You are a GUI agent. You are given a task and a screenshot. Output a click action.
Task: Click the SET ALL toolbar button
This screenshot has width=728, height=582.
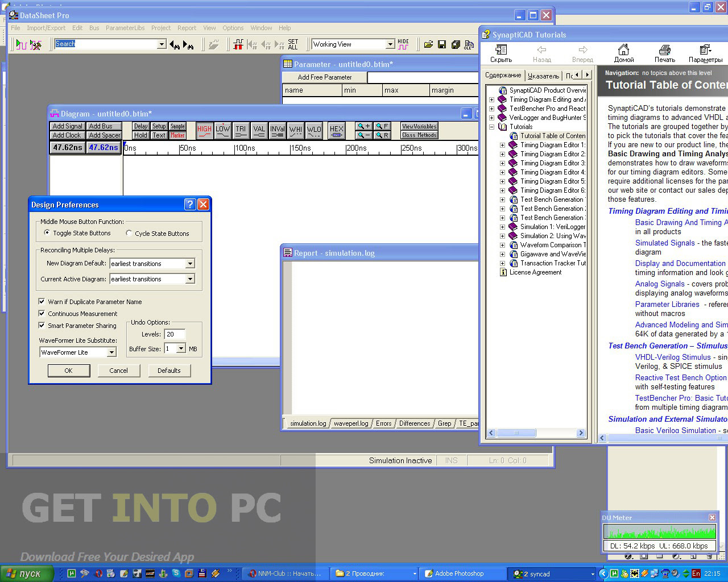[x=293, y=44]
